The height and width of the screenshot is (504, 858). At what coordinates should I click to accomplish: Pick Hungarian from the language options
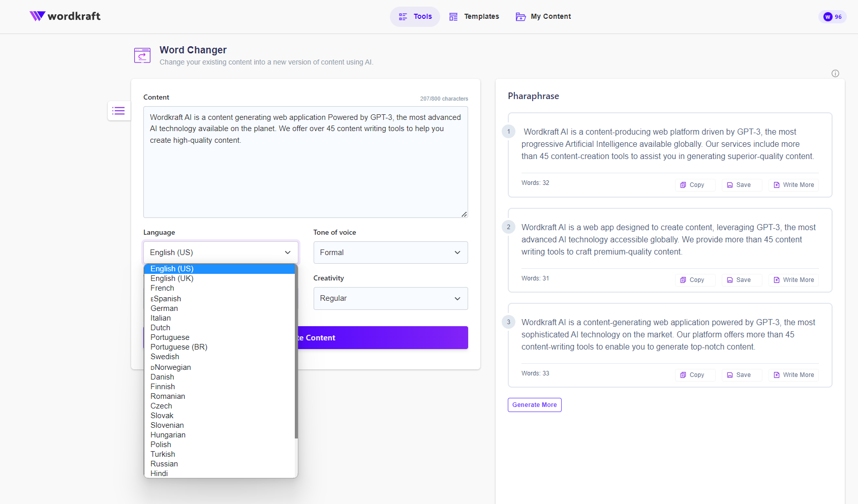[168, 435]
